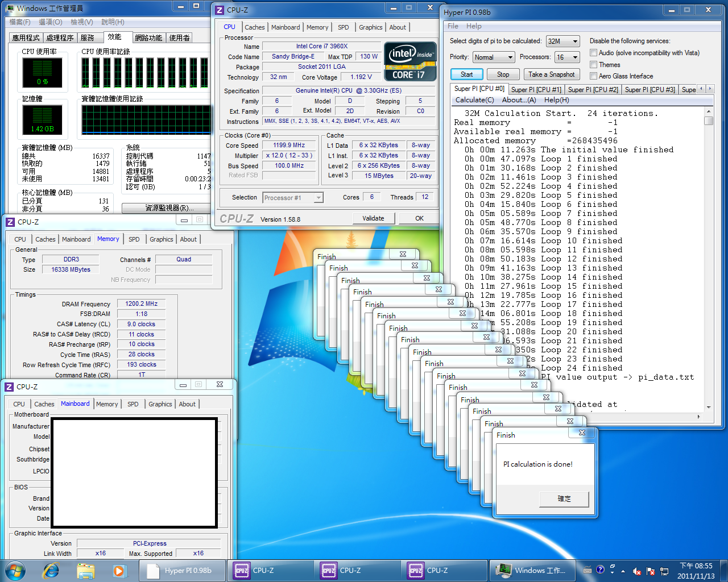Click the muted volume tray icon
728x582 pixels.
coord(637,571)
